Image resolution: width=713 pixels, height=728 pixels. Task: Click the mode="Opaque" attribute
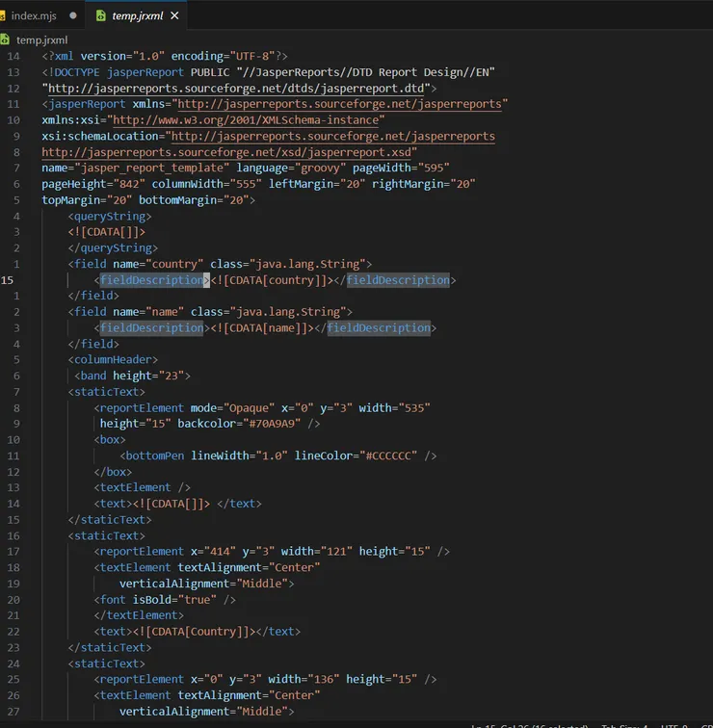pyautogui.click(x=233, y=407)
